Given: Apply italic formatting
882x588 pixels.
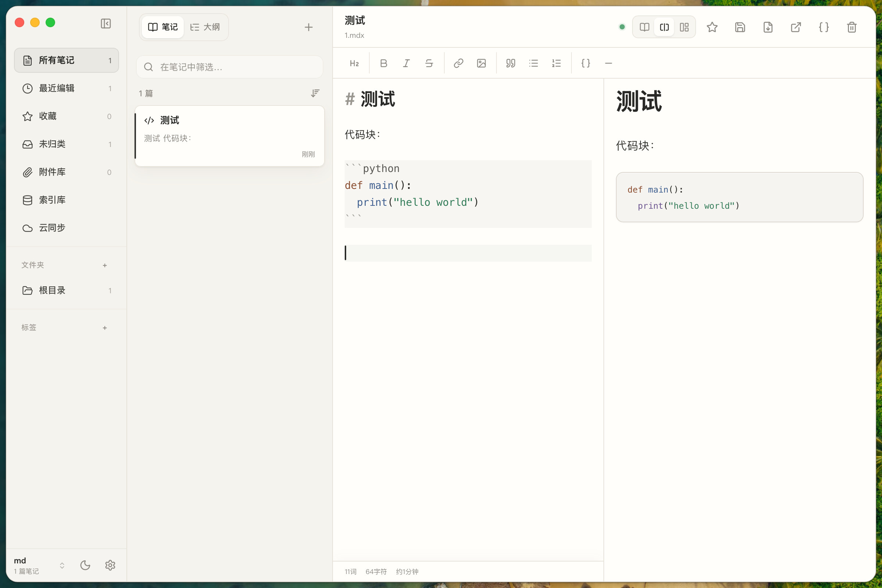Looking at the screenshot, I should [406, 63].
